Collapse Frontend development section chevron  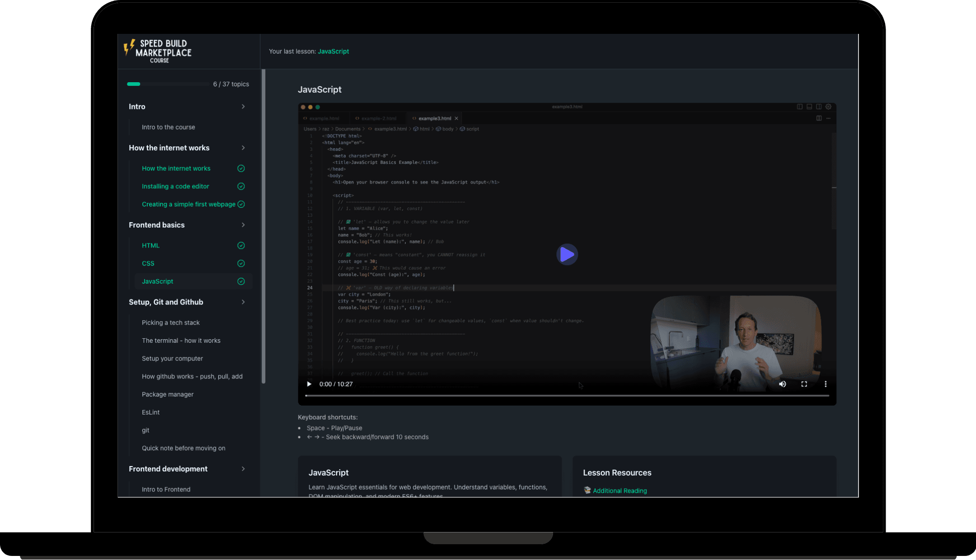[x=243, y=469]
